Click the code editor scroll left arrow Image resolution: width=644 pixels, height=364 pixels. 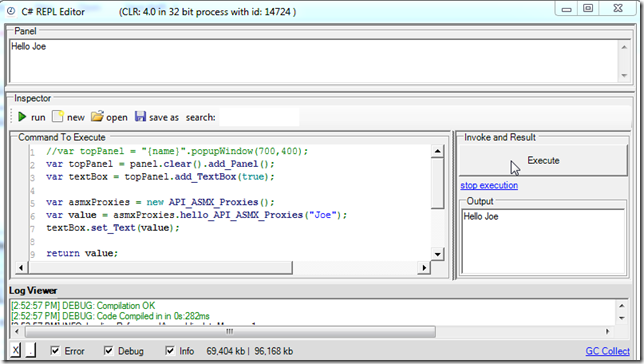coord(21,268)
